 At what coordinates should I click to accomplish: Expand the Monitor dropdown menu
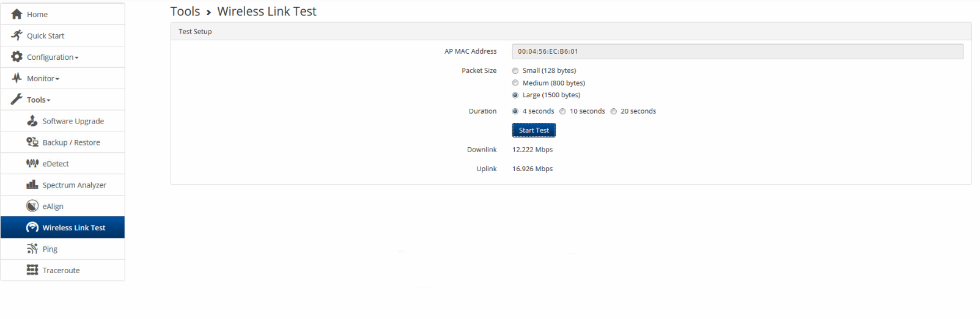pos(43,78)
